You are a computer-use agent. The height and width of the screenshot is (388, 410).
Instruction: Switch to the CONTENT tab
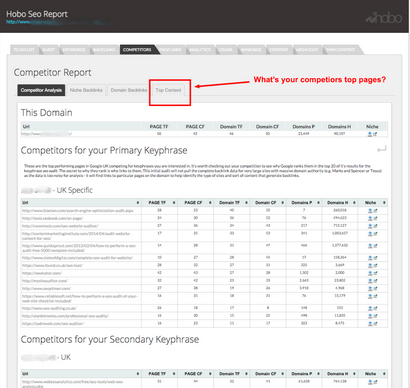point(279,50)
